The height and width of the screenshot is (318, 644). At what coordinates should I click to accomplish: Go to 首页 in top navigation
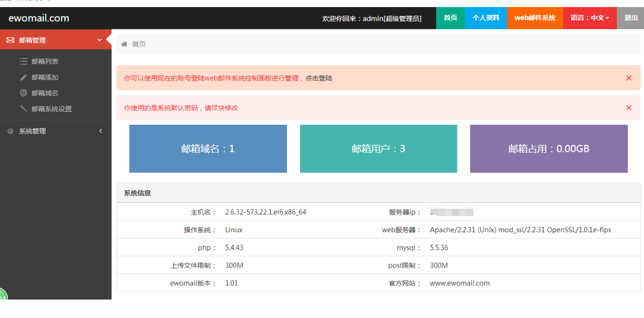pyautogui.click(x=450, y=18)
